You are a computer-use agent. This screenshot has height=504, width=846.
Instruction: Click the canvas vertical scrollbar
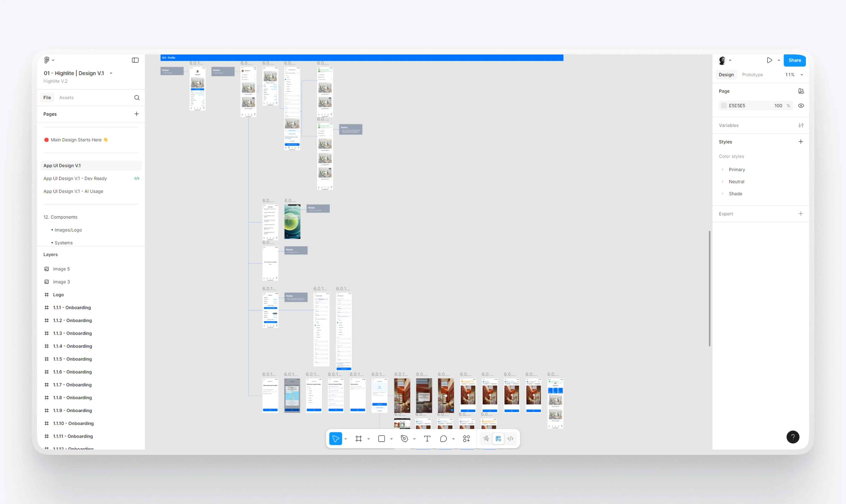coord(709,289)
